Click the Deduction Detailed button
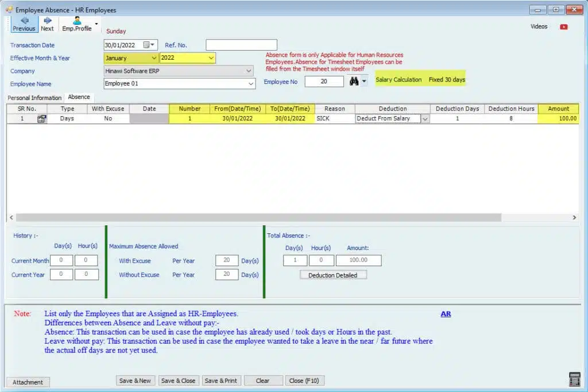Viewport: 588px width, 392px height. 333,275
